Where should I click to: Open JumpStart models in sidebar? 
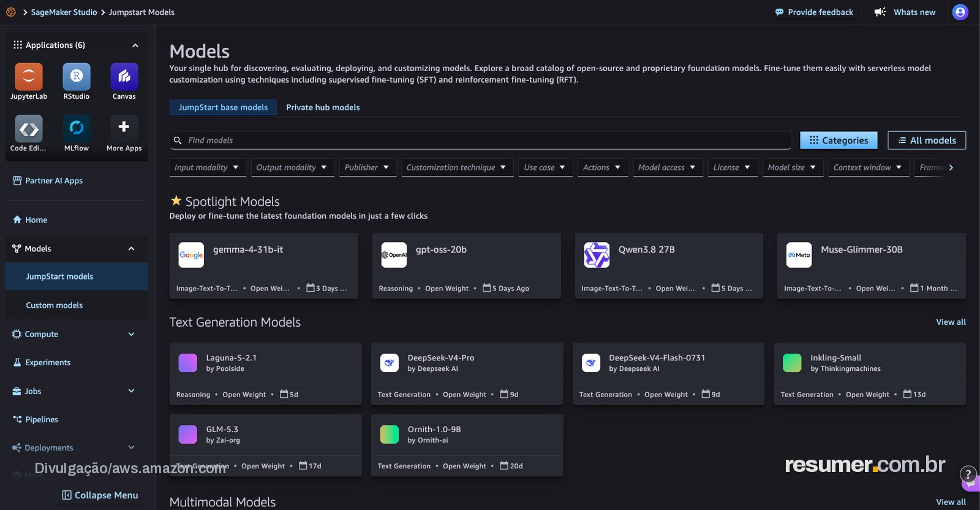[77, 276]
